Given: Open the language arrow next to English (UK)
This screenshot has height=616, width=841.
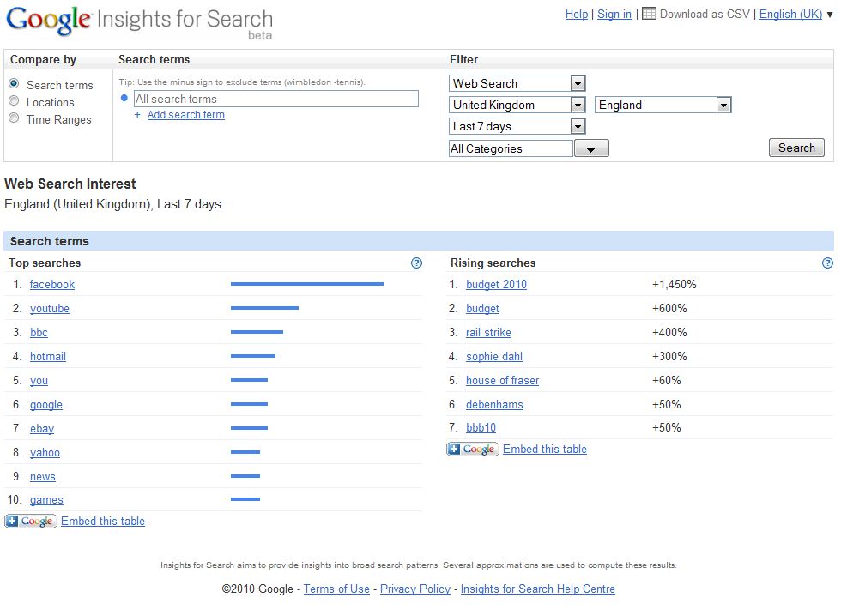Looking at the screenshot, I should click(x=830, y=15).
